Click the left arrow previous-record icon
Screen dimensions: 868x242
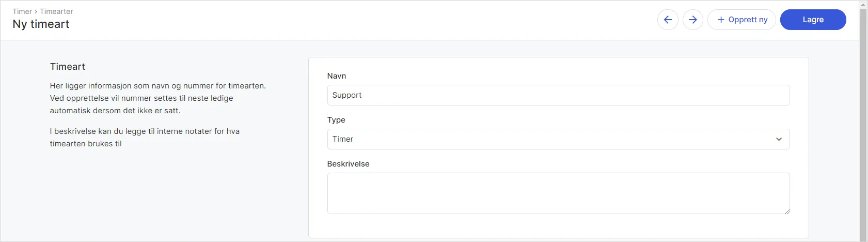[668, 20]
